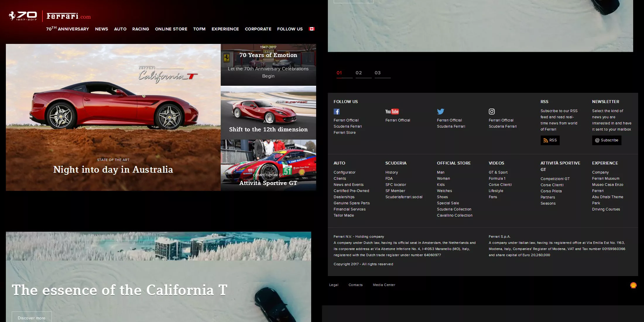
Task: Open the Competizioni GT link
Action: (x=555, y=179)
